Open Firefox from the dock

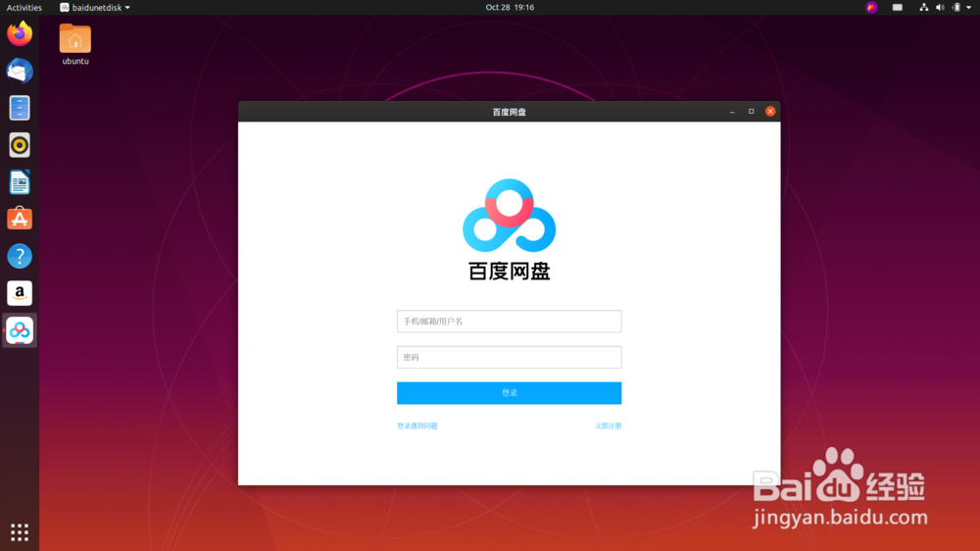(20, 33)
